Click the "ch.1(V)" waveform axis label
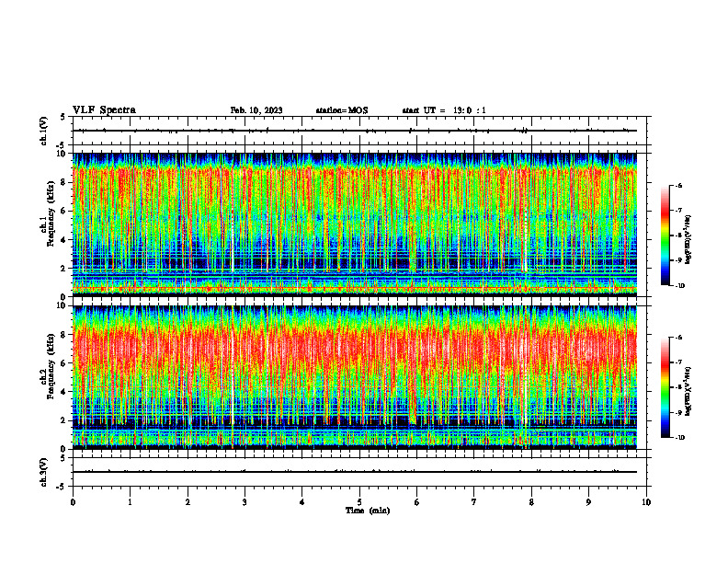This screenshot has width=728, height=563. tap(44, 131)
